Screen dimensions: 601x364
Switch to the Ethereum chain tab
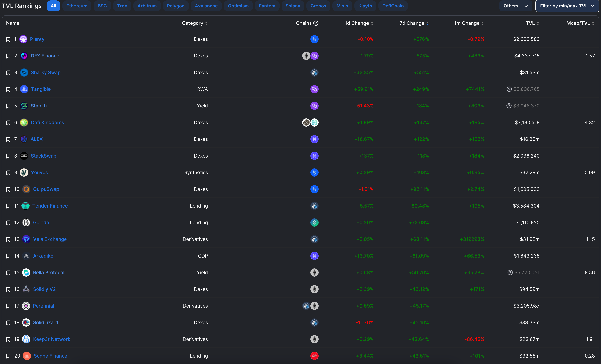tap(77, 6)
